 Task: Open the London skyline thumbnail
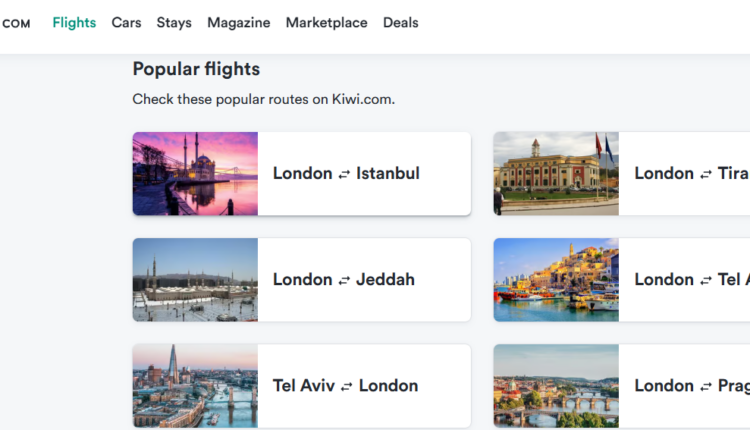point(195,386)
